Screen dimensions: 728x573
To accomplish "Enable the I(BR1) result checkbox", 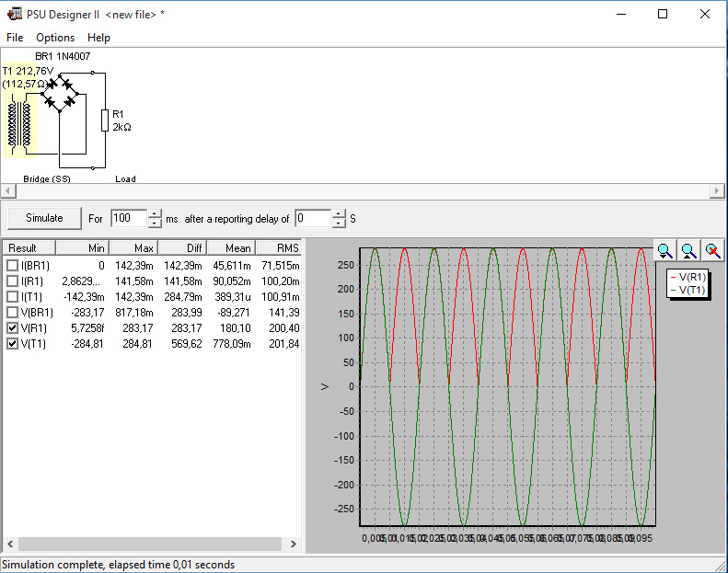I will click(x=12, y=265).
